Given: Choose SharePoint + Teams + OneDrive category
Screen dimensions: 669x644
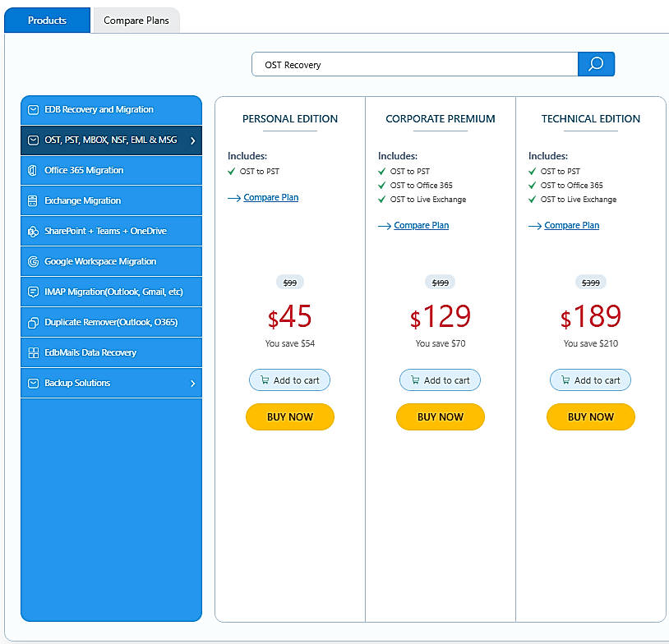Looking at the screenshot, I should [x=111, y=231].
